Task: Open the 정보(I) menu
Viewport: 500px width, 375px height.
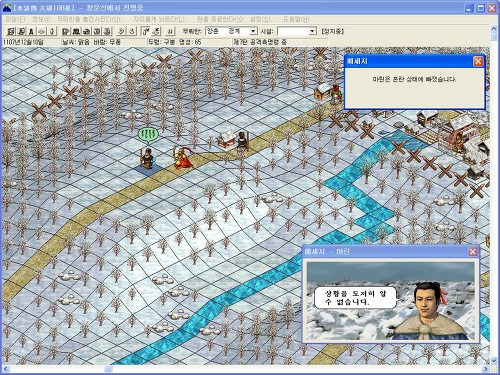Action: (x=41, y=19)
